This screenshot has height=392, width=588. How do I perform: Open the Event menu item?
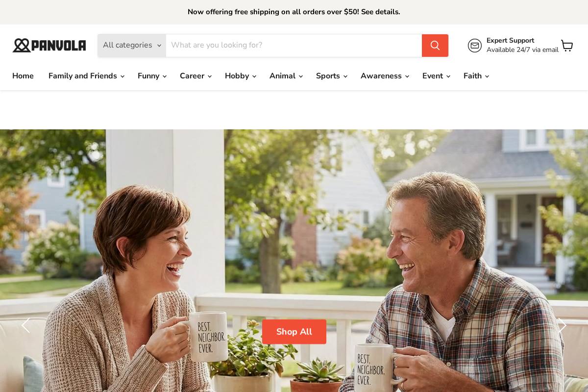tap(436, 76)
